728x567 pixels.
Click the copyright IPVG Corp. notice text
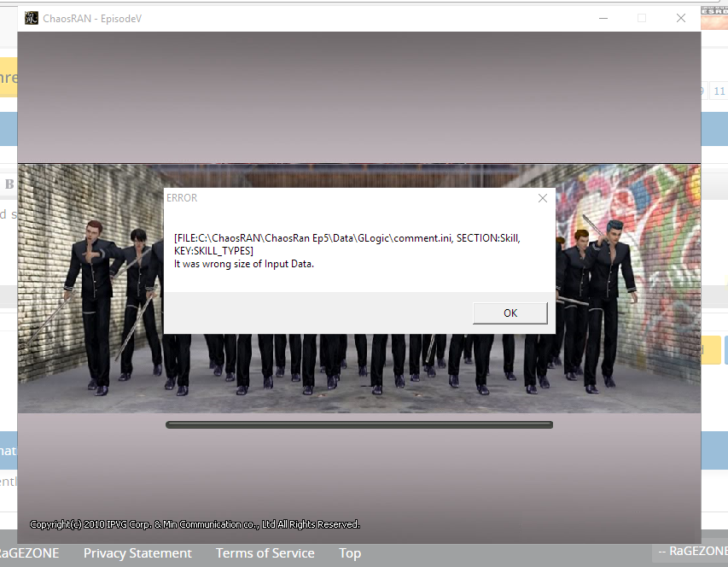click(195, 524)
